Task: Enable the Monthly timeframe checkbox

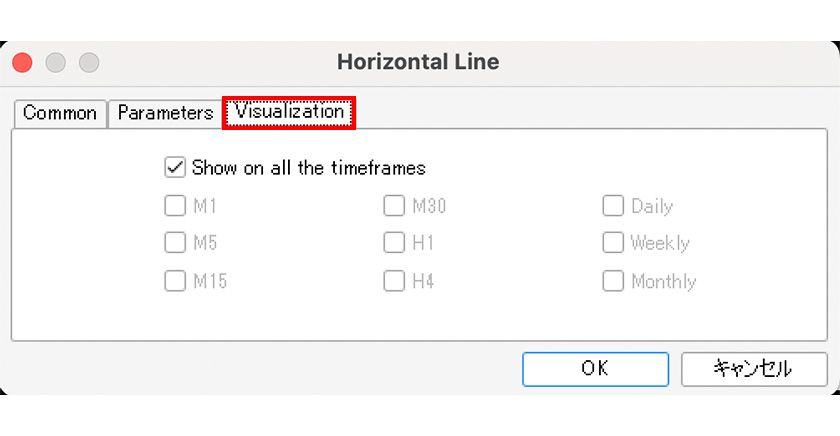Action: [613, 281]
